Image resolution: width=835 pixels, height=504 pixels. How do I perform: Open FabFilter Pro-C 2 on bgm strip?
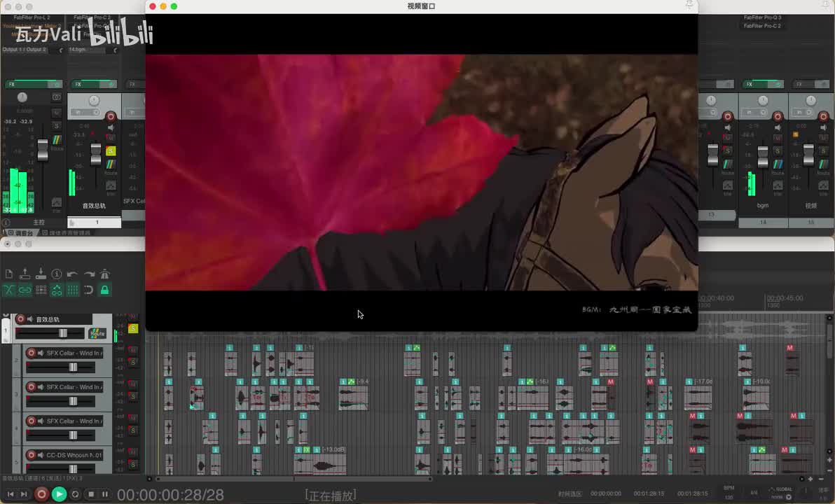(x=763, y=26)
